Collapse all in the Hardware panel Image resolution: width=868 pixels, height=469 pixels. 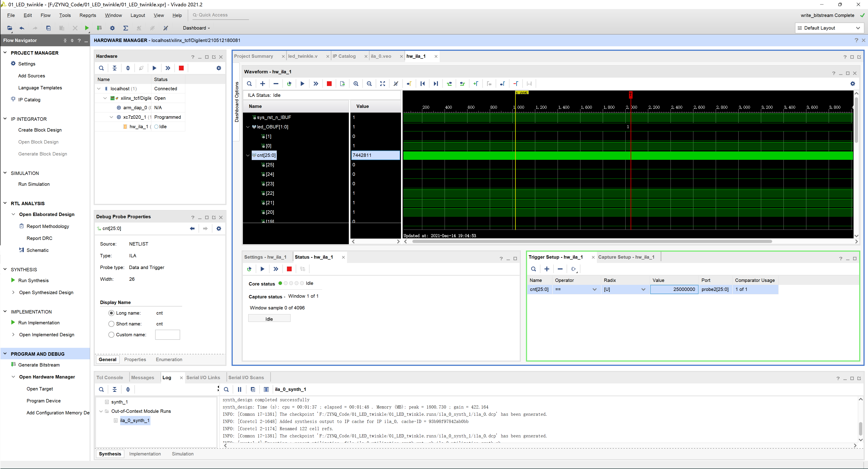115,68
